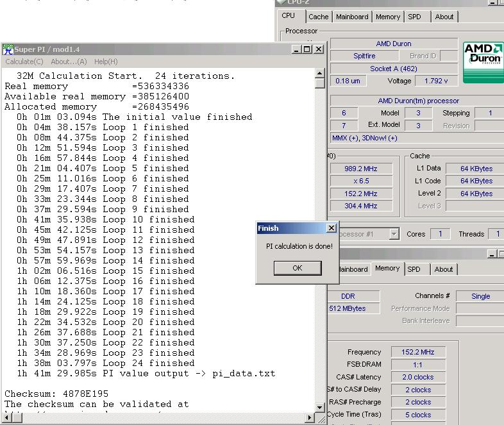Expand the Processor #1 selection dropdown
Screen dimensions: 504x425
click(394, 234)
